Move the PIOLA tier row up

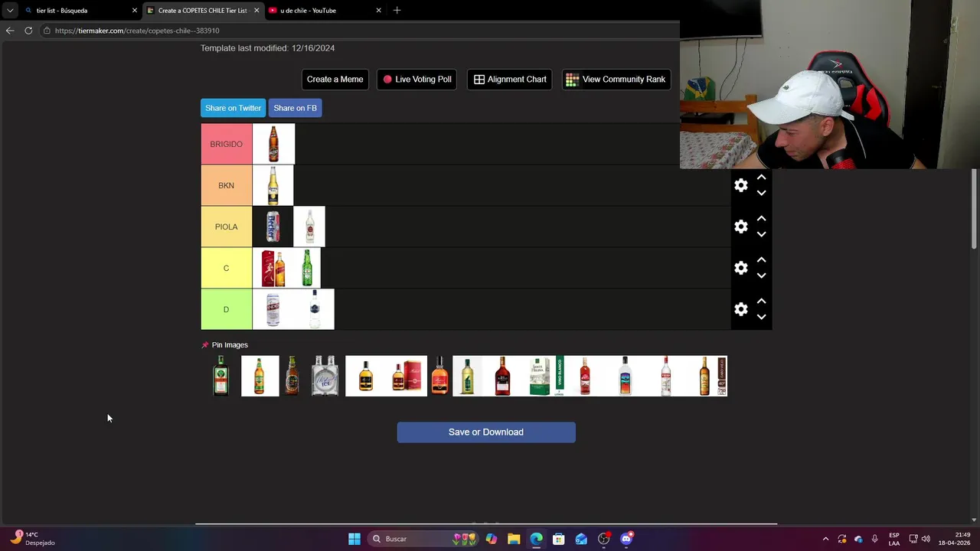coord(761,218)
